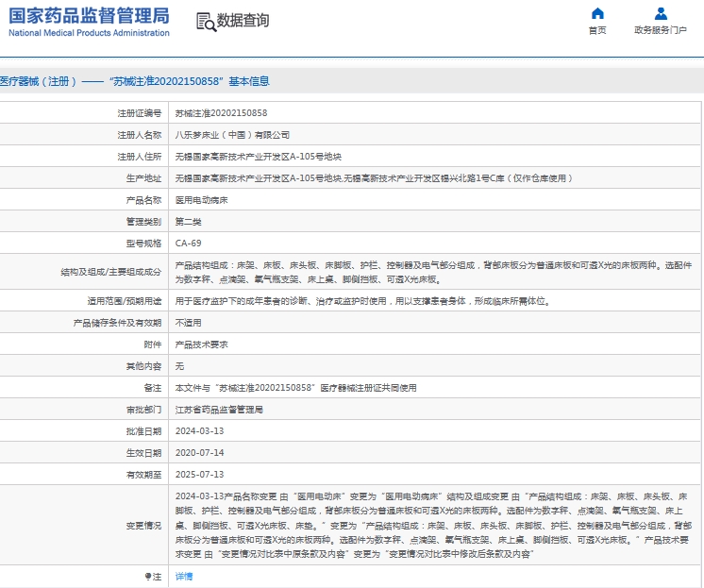This screenshot has height=588, width=704.
Task: Click the 国家药品监督管理局 logo
Action: [89, 16]
